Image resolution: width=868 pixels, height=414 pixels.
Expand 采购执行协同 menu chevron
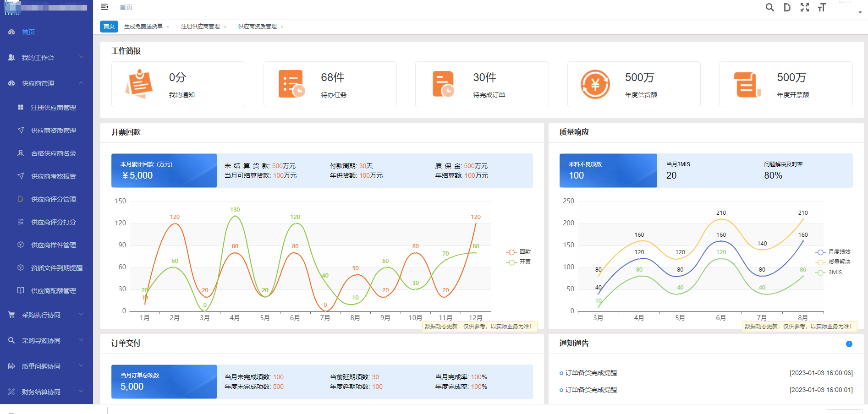point(81,315)
